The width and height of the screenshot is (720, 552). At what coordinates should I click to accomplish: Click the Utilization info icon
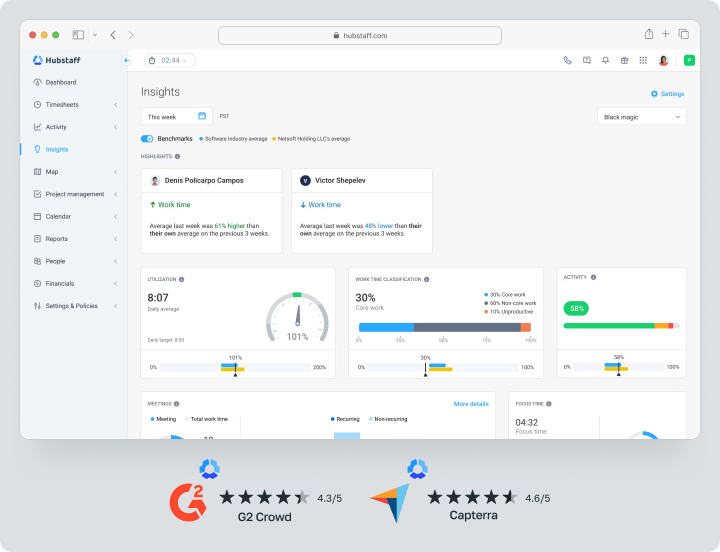(181, 279)
